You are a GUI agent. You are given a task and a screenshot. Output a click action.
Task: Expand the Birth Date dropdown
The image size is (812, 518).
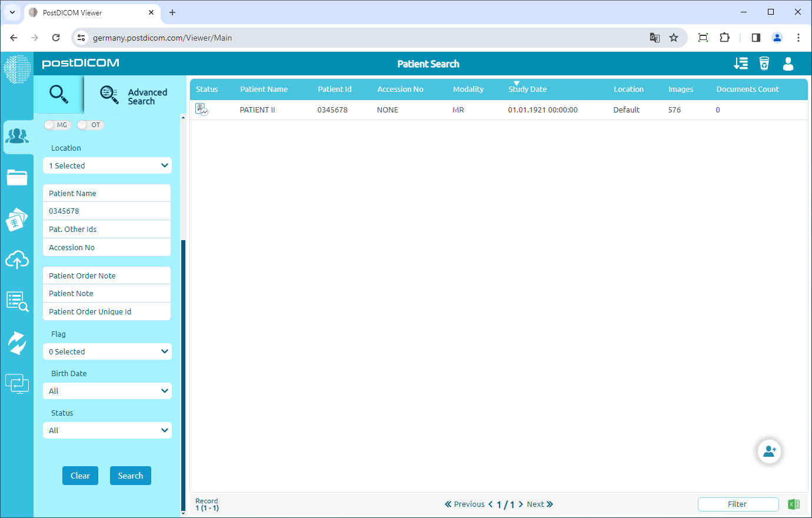pyautogui.click(x=107, y=391)
